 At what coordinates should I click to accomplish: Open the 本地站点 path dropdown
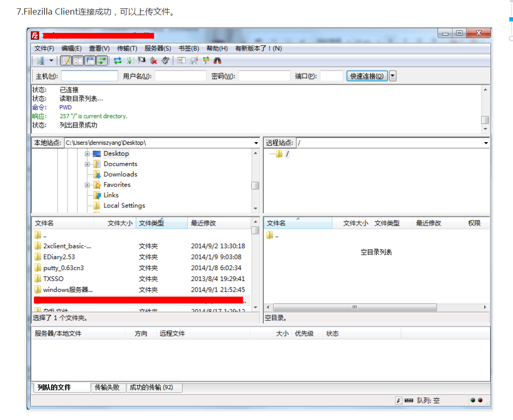point(256,143)
